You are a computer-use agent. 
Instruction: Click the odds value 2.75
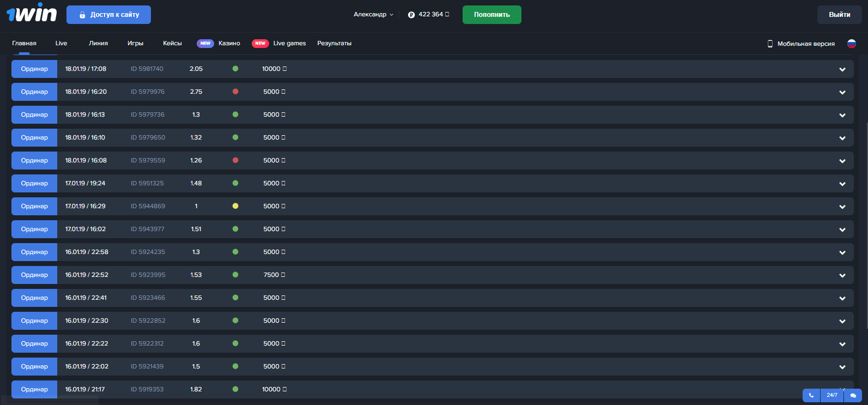coord(196,92)
